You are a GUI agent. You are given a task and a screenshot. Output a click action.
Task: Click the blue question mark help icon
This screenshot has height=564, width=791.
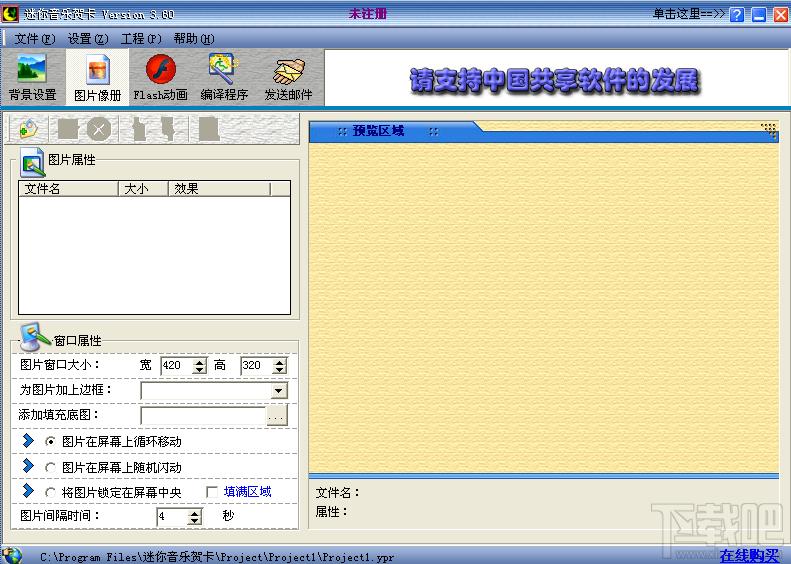pos(737,15)
